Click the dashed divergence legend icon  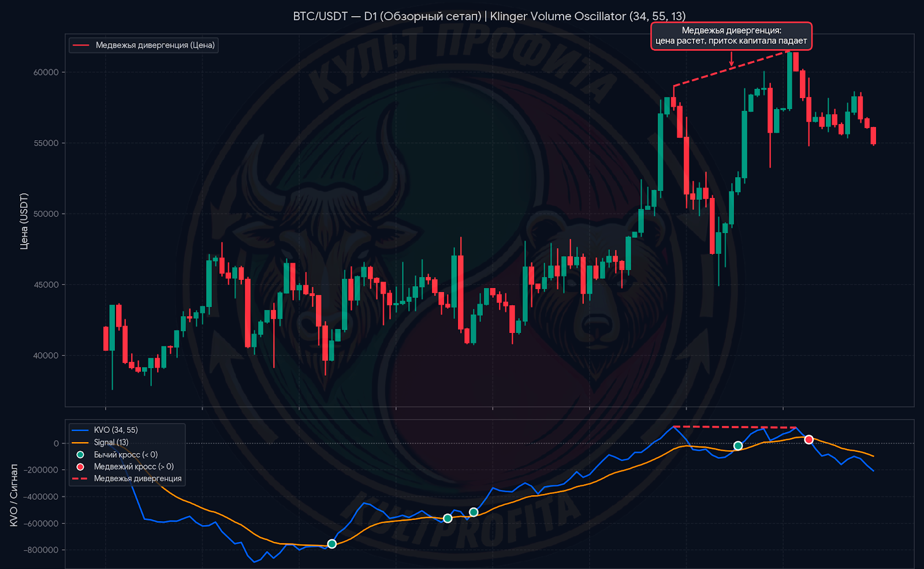point(80,478)
